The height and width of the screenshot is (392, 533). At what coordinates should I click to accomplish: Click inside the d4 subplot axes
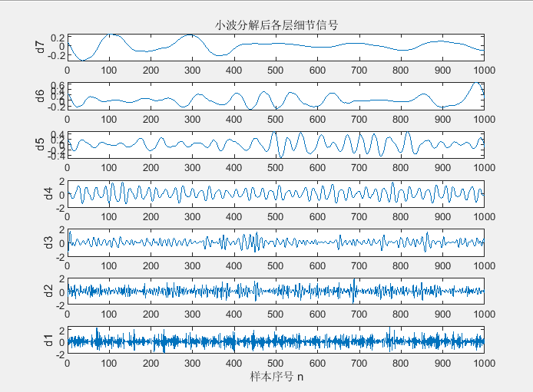coord(276,194)
